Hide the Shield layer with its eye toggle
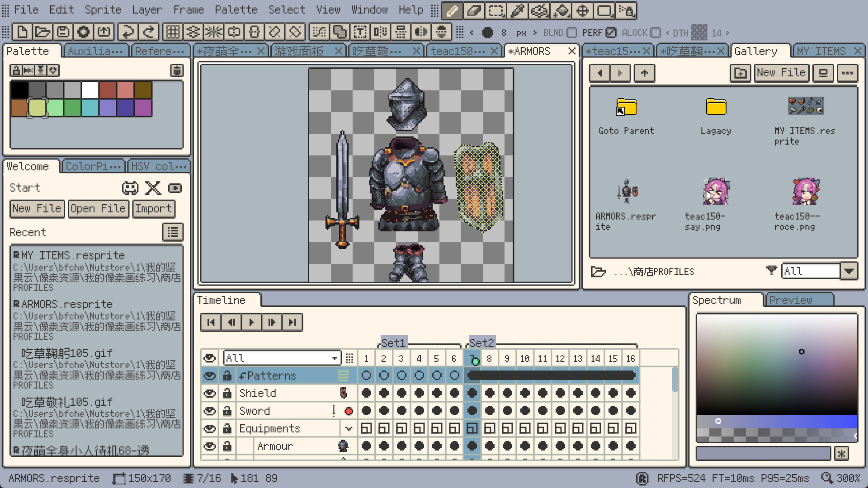This screenshot has height=488, width=868. [209, 393]
